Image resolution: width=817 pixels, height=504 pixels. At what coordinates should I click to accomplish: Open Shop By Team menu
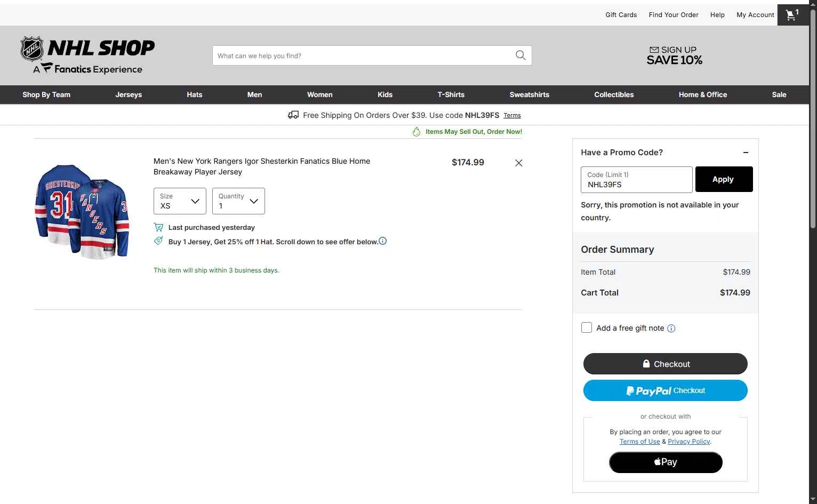(46, 94)
